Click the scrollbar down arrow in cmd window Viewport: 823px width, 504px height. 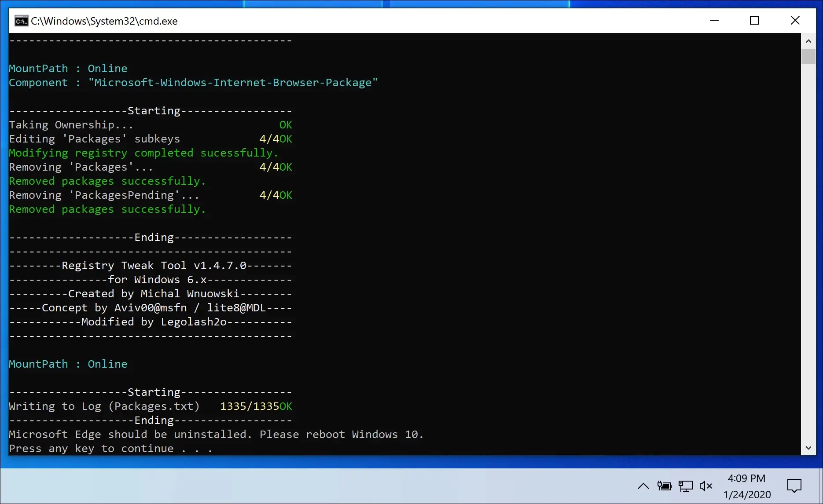pyautogui.click(x=808, y=448)
